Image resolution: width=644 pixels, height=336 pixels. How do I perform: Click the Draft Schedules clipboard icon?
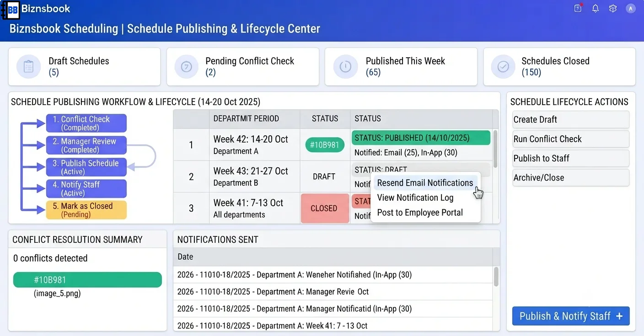(x=28, y=67)
